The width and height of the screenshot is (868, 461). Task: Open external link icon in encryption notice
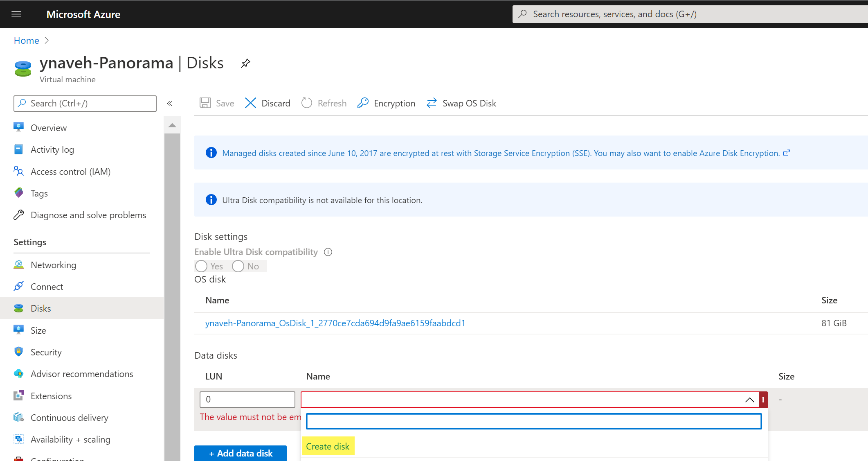[787, 153]
